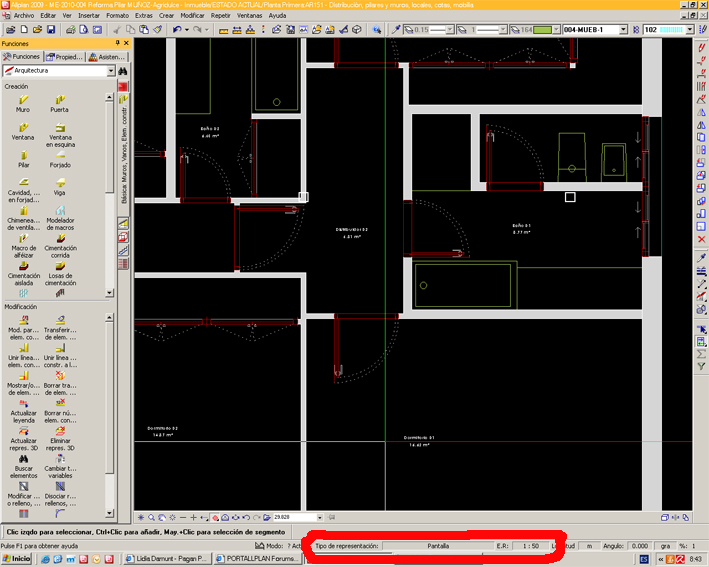Viewport: 709px width, 567px height.
Task: Click the Windows Inicio start button
Action: pos(16,559)
